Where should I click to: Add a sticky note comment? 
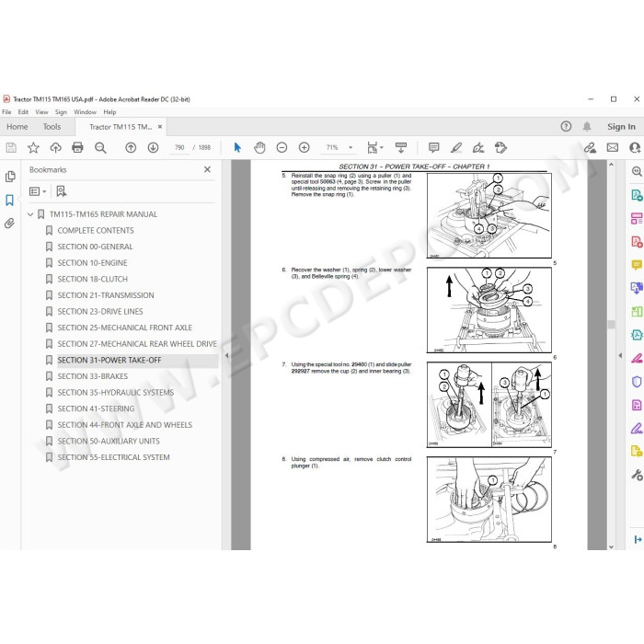coord(433,147)
